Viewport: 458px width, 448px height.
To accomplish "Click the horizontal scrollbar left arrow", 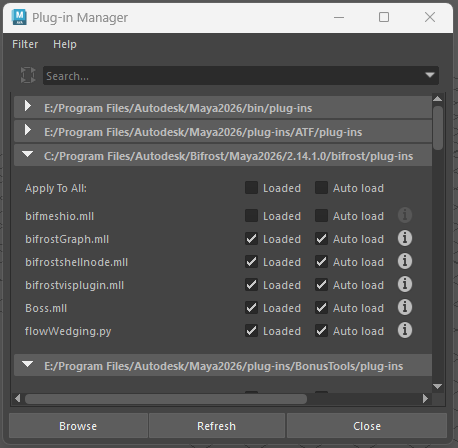I will pyautogui.click(x=18, y=398).
